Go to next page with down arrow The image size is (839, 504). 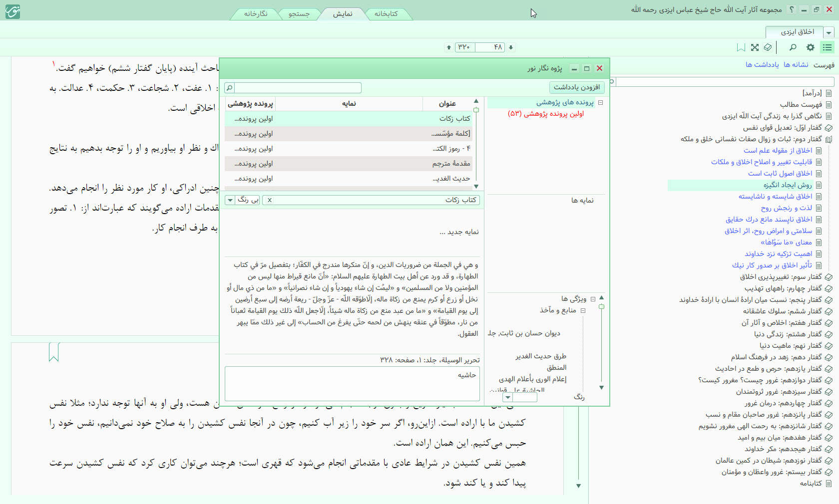(511, 47)
